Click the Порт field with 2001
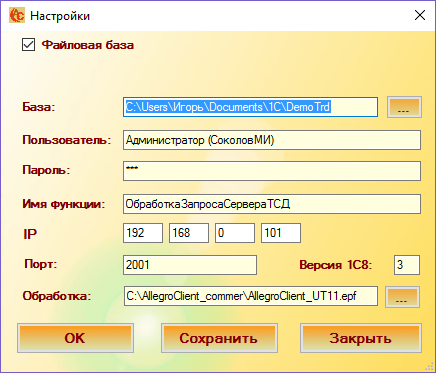 [x=190, y=265]
